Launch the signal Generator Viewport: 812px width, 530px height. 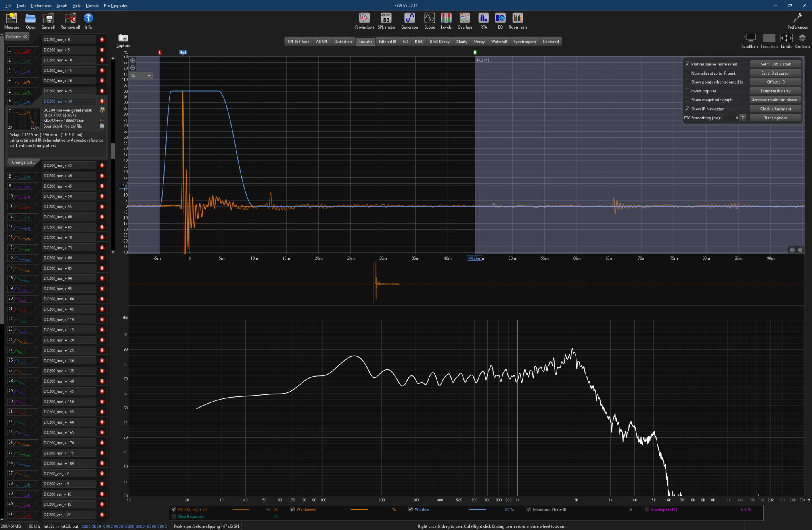coord(410,21)
